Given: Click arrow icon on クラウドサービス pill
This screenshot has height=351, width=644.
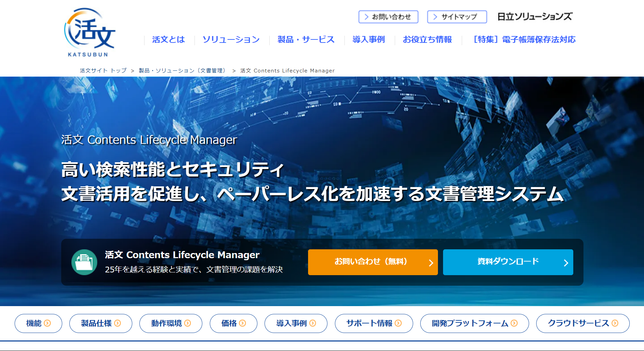Looking at the screenshot, I should [615, 323].
